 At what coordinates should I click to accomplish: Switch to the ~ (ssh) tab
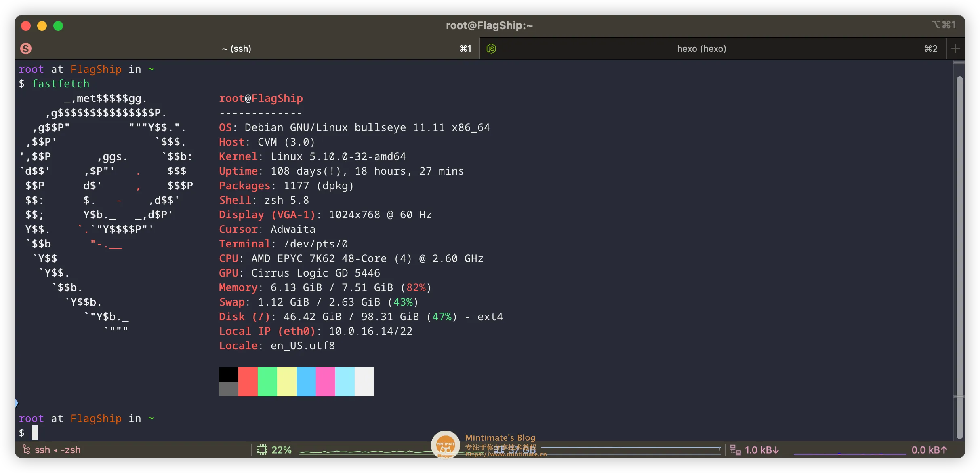pyautogui.click(x=237, y=49)
